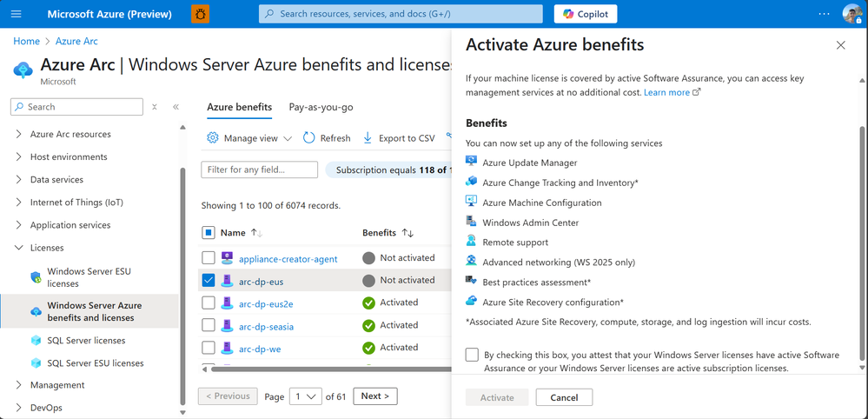This screenshot has width=868, height=419.
Task: Switch to the Azure benefits tab
Action: pos(240,107)
